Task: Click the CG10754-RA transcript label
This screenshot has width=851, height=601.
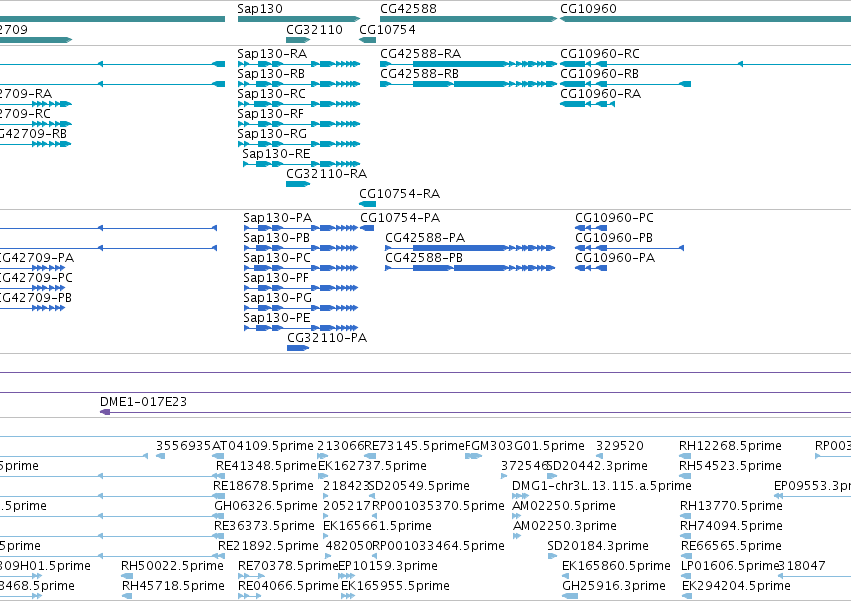Action: point(399,194)
